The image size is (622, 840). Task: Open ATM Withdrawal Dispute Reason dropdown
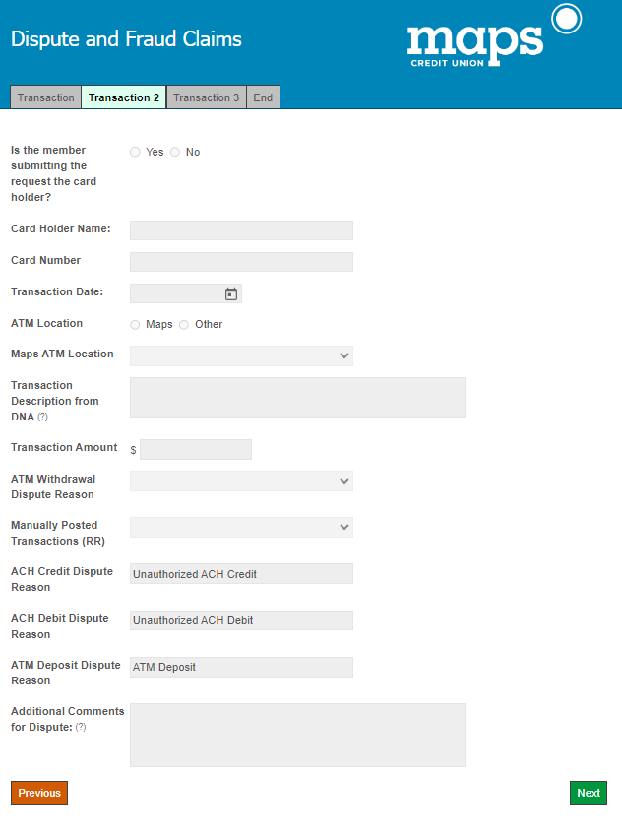[241, 482]
